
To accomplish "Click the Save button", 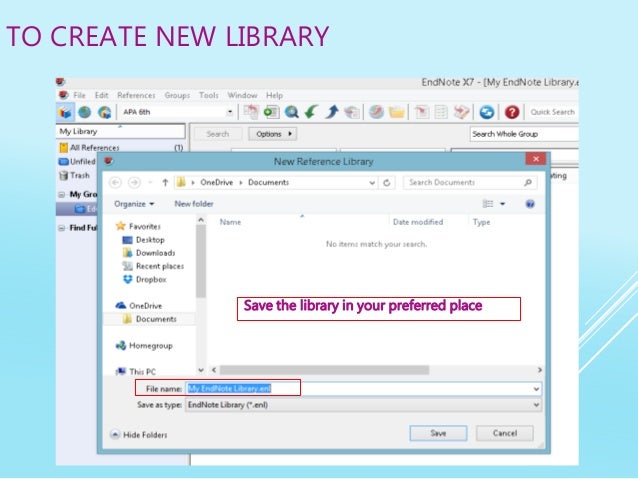I will (438, 433).
